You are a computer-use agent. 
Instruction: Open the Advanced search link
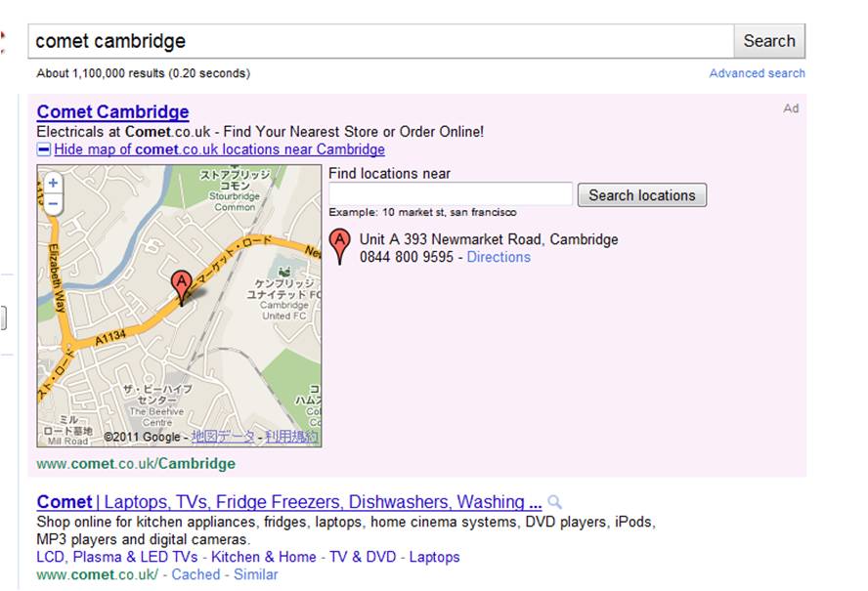pyautogui.click(x=757, y=73)
